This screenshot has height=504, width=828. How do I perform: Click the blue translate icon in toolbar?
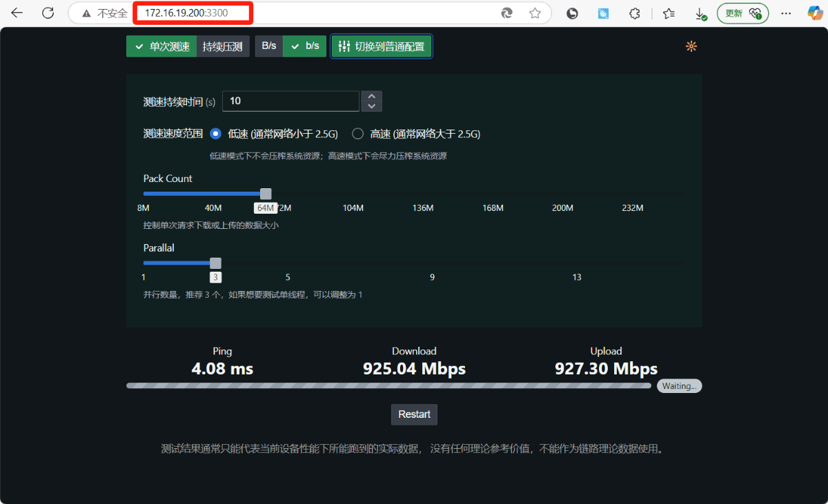(603, 12)
